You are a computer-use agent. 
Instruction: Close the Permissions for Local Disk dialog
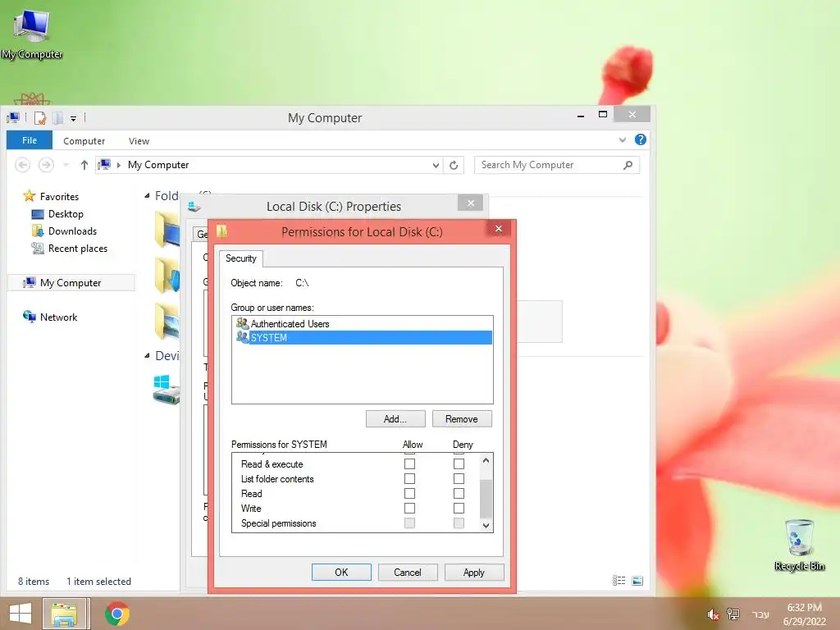(499, 229)
